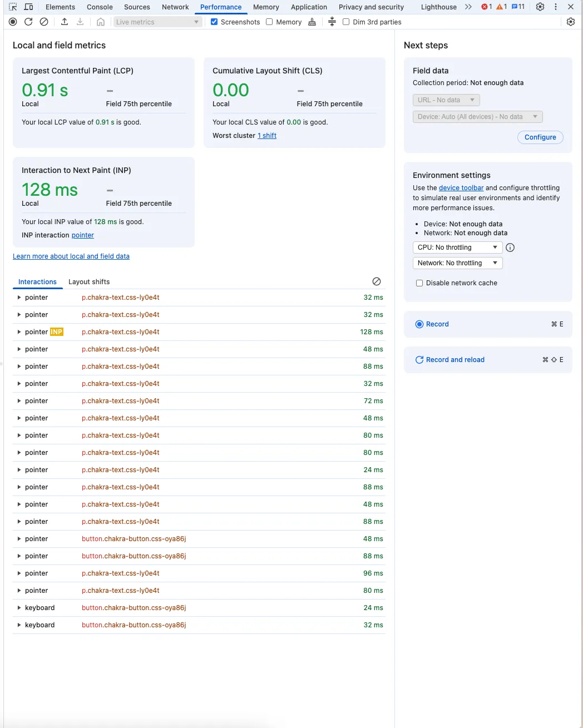Open capture settings gear in Performance toolbar
583x728 pixels.
[x=571, y=22]
